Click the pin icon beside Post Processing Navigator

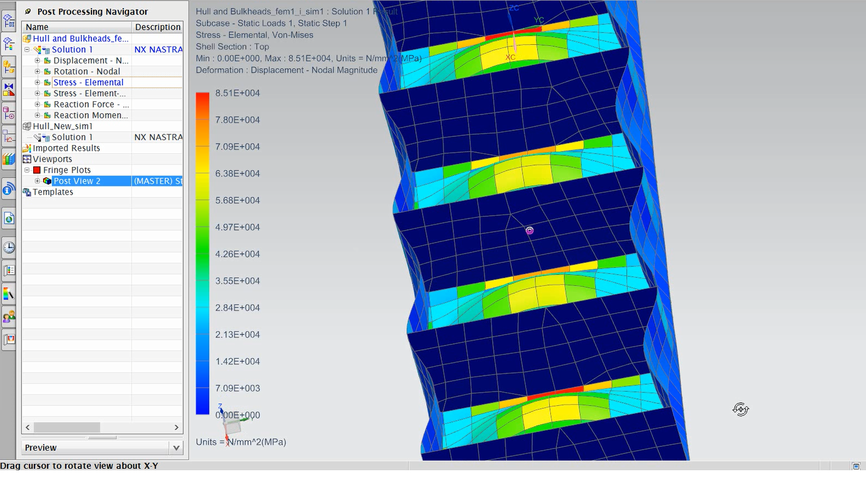tap(28, 11)
